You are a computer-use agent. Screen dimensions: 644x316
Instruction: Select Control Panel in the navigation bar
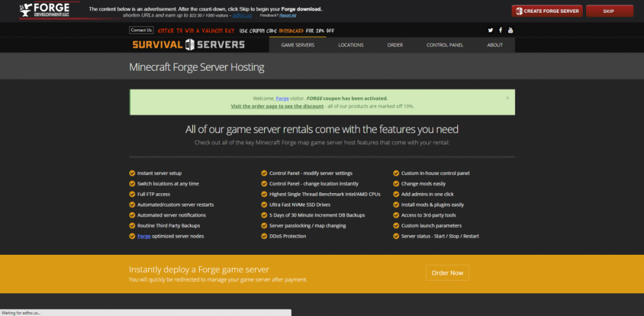(x=444, y=45)
